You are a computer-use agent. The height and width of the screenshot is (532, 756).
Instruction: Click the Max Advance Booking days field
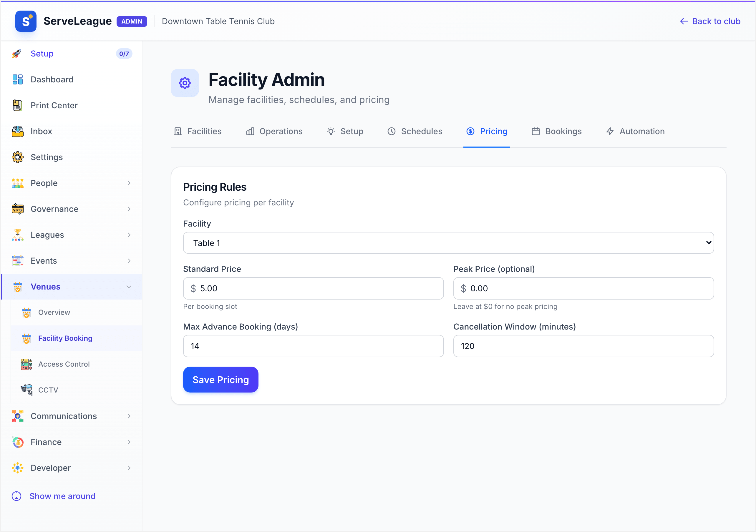pos(314,346)
